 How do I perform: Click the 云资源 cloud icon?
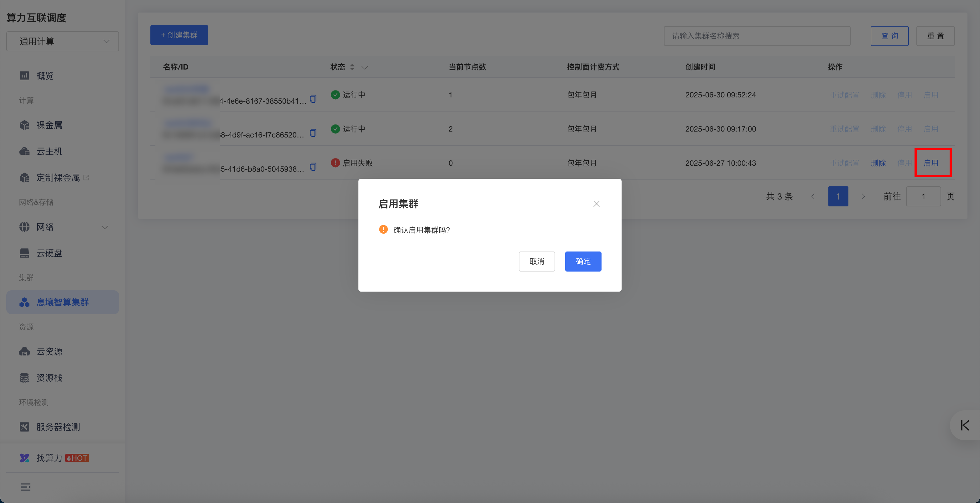[24, 351]
